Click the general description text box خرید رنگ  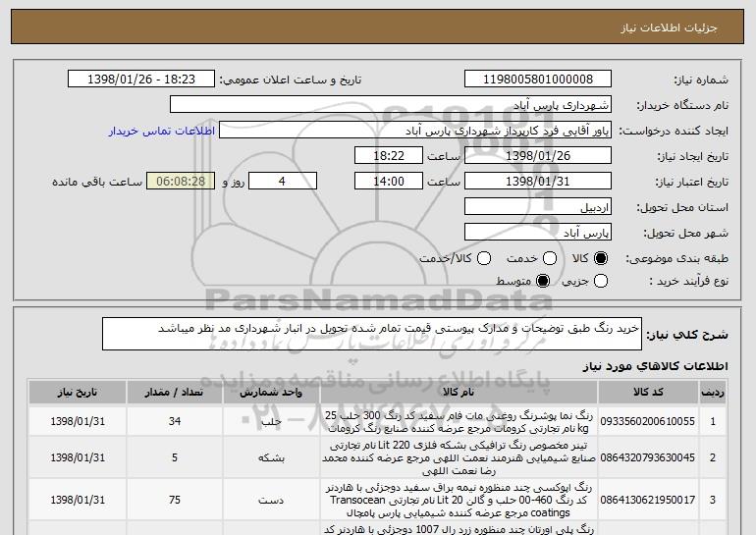372,334
